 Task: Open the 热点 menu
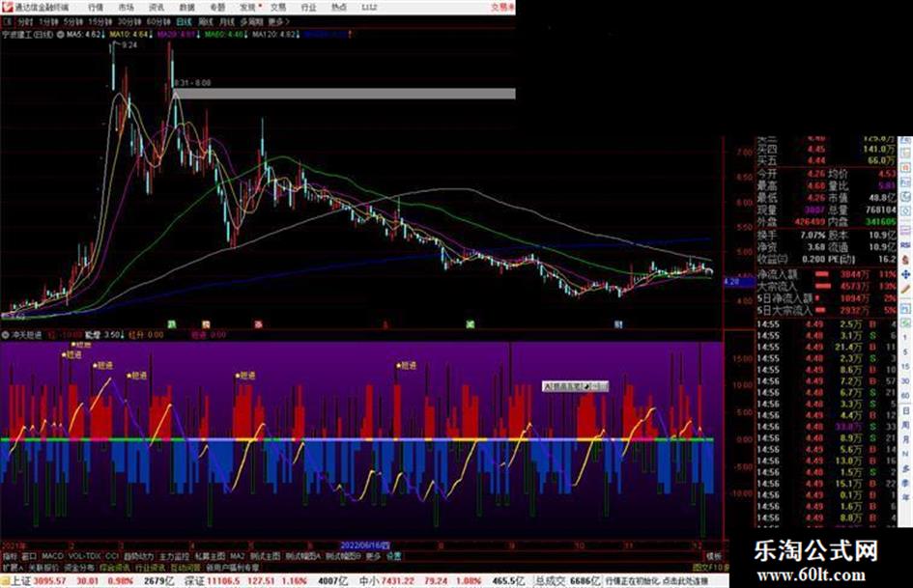pyautogui.click(x=339, y=8)
